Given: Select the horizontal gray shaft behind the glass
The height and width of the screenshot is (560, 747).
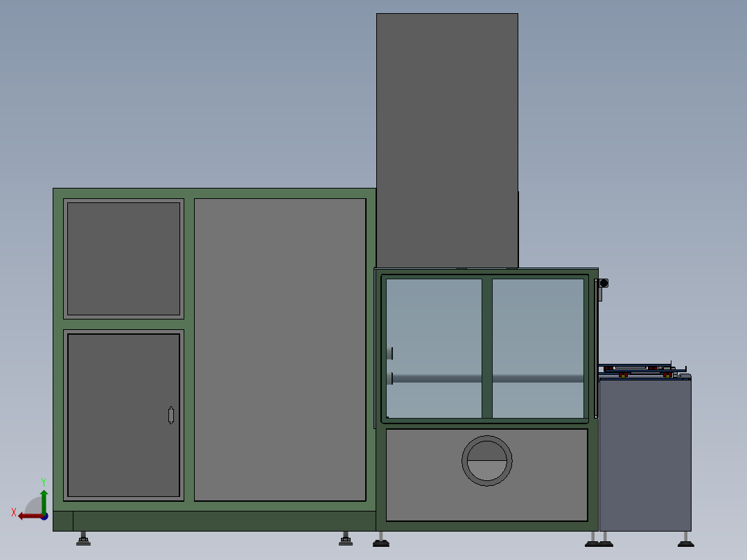Looking at the screenshot, I should click(488, 378).
